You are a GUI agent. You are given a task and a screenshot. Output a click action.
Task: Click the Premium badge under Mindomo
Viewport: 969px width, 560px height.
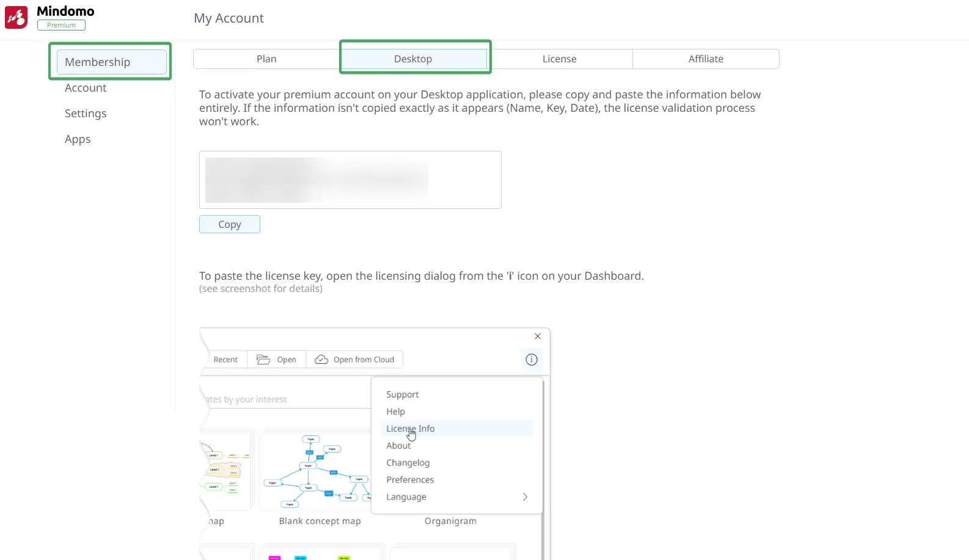(x=61, y=25)
